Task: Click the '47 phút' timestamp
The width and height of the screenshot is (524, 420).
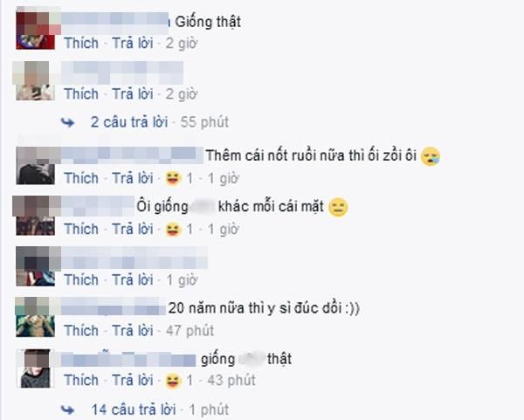Action: point(190,331)
